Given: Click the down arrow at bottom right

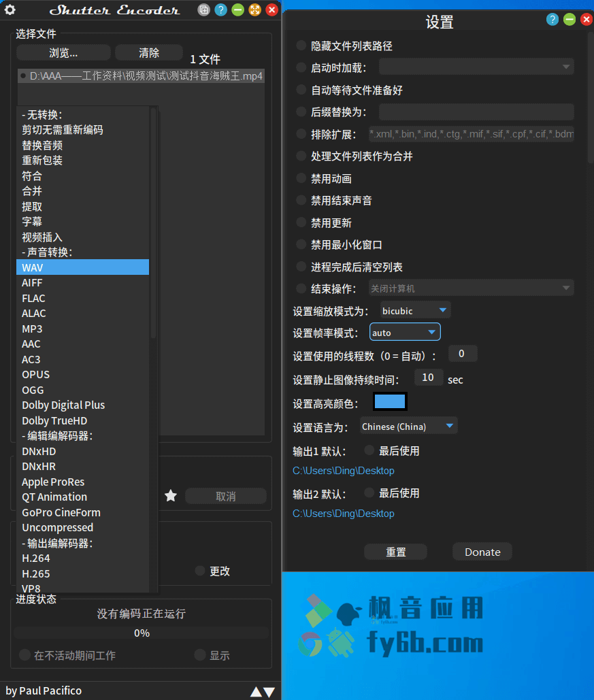Looking at the screenshot, I should click(269, 692).
